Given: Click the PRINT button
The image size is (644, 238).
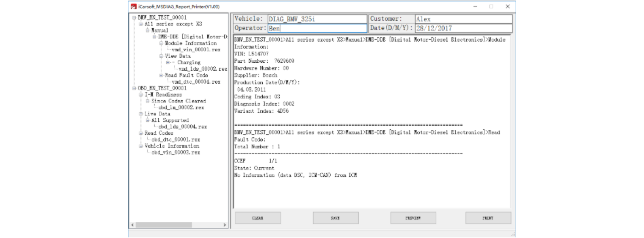Looking at the screenshot, I should pyautogui.click(x=488, y=218).
